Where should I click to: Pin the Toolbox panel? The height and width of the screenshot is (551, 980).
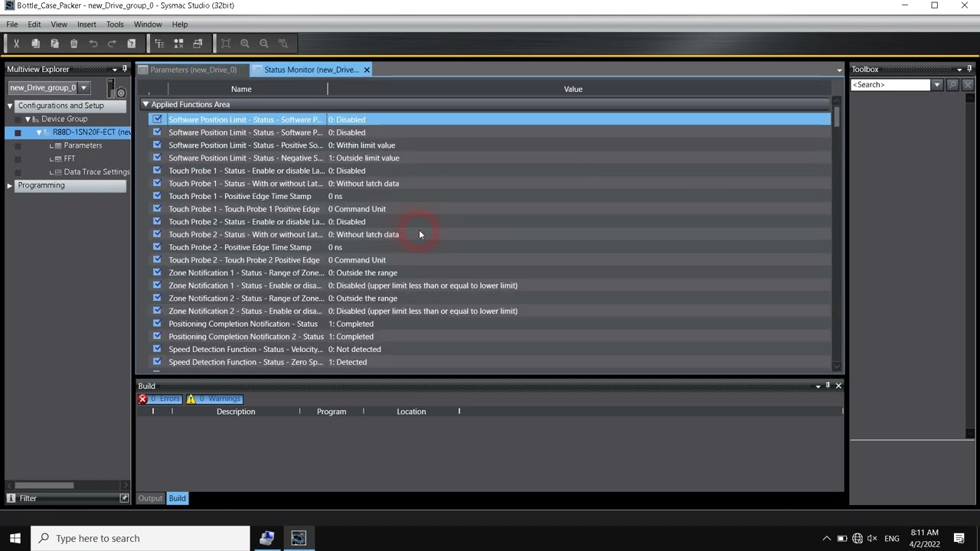click(x=969, y=69)
